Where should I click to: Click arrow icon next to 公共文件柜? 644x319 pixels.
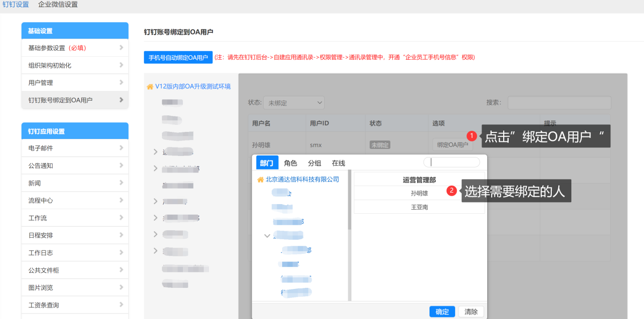121,270
